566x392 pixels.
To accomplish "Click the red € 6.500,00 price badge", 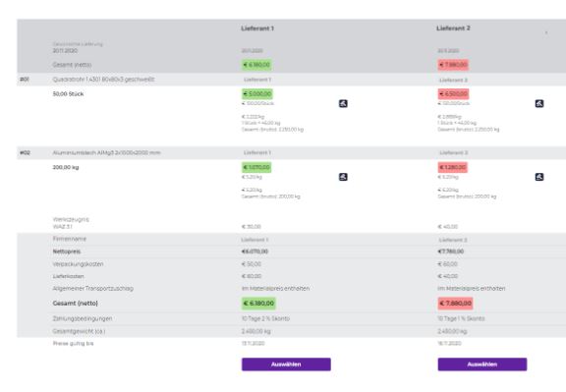I will click(453, 94).
